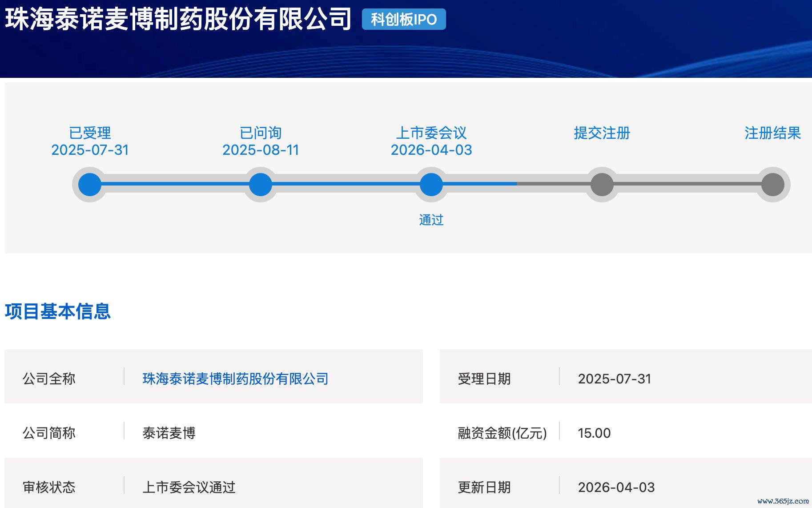Click the 上市委会议 stage label
Viewport: 812px width, 508px height.
tap(431, 133)
